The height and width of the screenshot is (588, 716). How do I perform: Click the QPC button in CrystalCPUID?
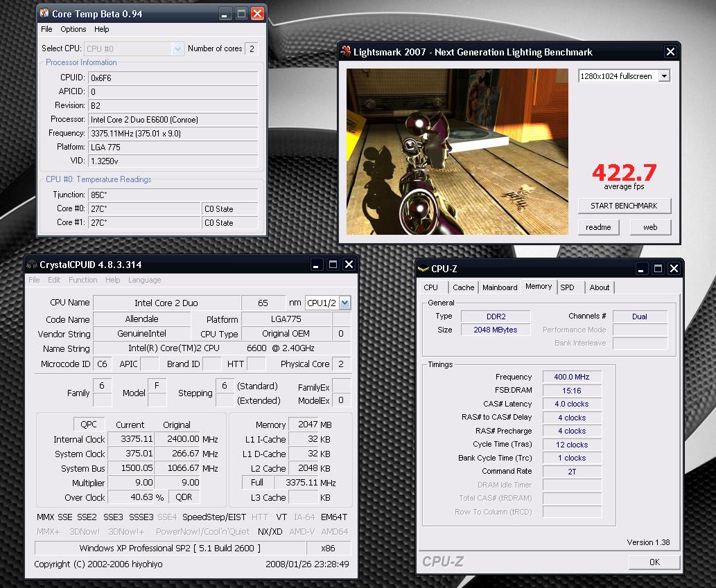pos(89,425)
